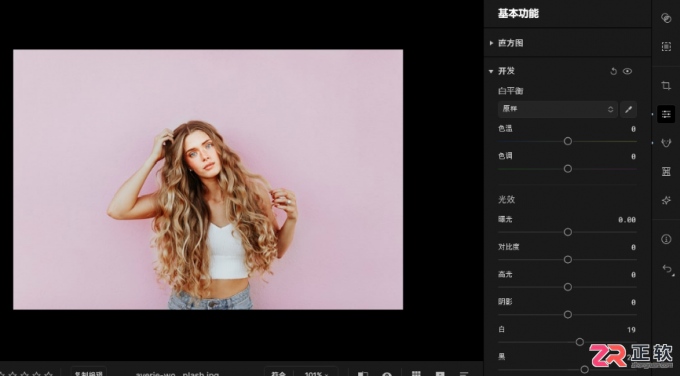Open the overlapping circles overlay tool

[666, 18]
